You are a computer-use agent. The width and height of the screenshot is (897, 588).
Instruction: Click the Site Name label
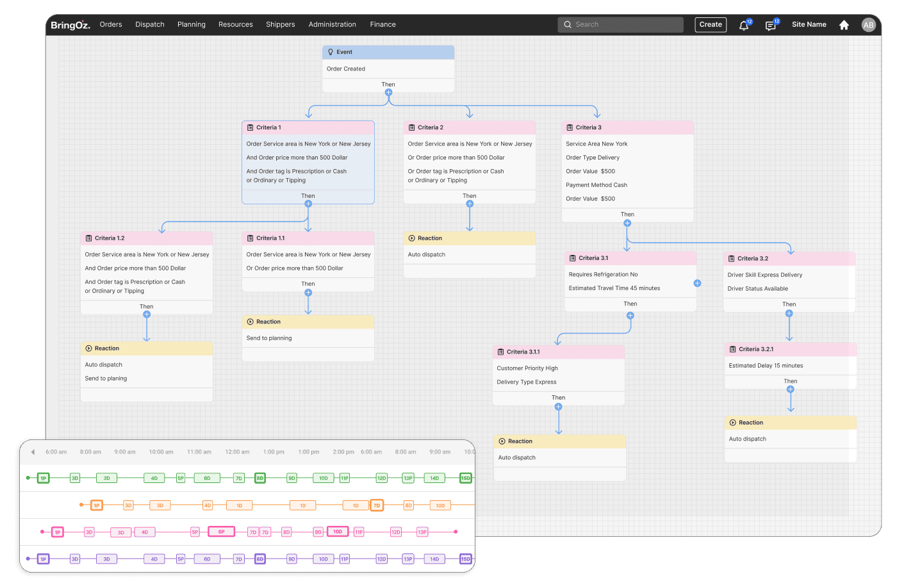[809, 24]
